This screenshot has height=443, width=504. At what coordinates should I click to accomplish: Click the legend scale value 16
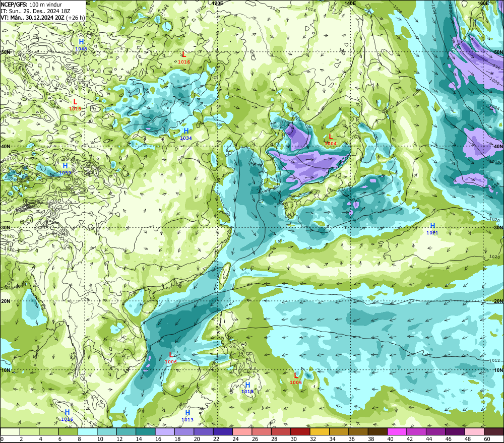pos(158,439)
